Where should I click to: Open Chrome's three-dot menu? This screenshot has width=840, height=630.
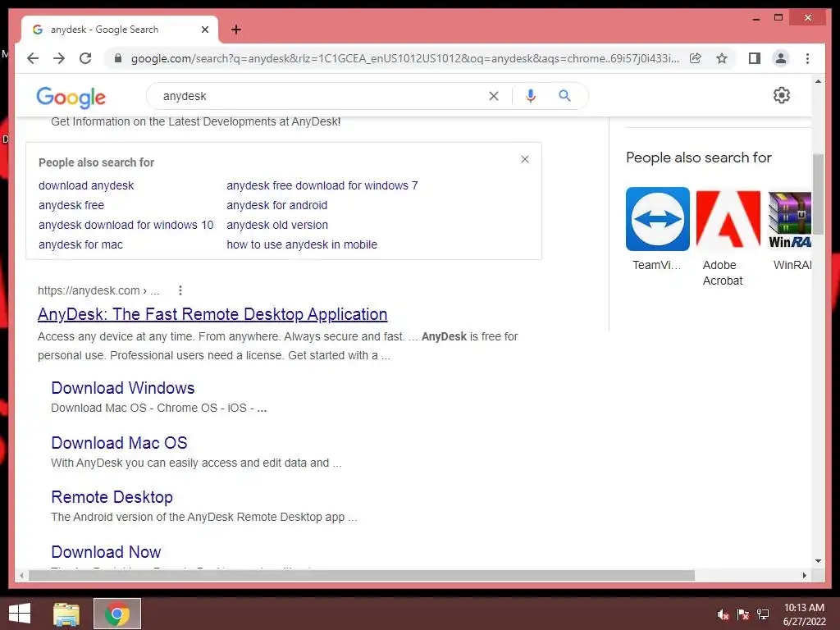807,58
